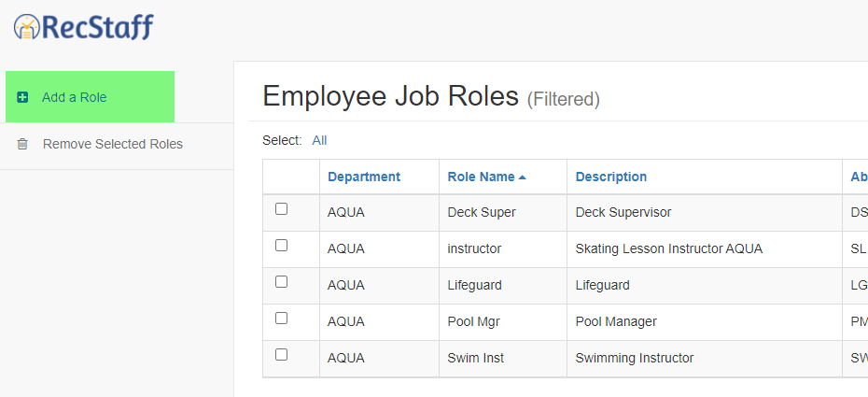
Task: Click the Select All link
Action: pos(319,140)
